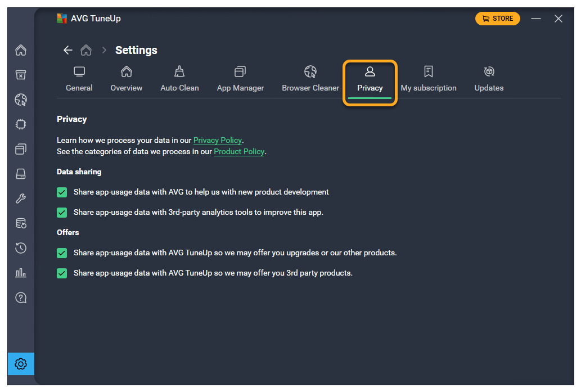Click the back arrow beside Settings
Image resolution: width=581 pixels, height=392 pixels.
point(68,50)
